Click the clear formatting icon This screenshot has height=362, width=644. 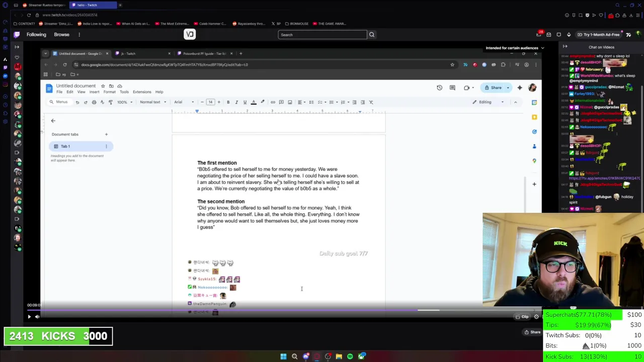371,102
